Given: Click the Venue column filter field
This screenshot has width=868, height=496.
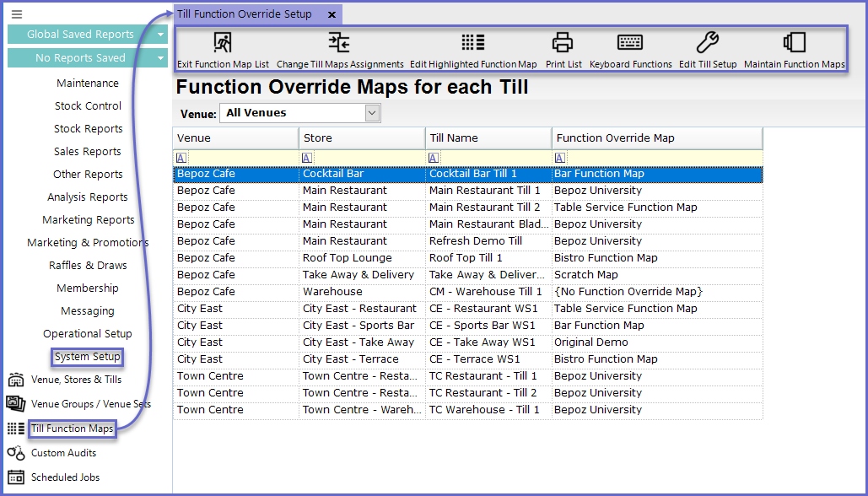Looking at the screenshot, I should pos(240,158).
